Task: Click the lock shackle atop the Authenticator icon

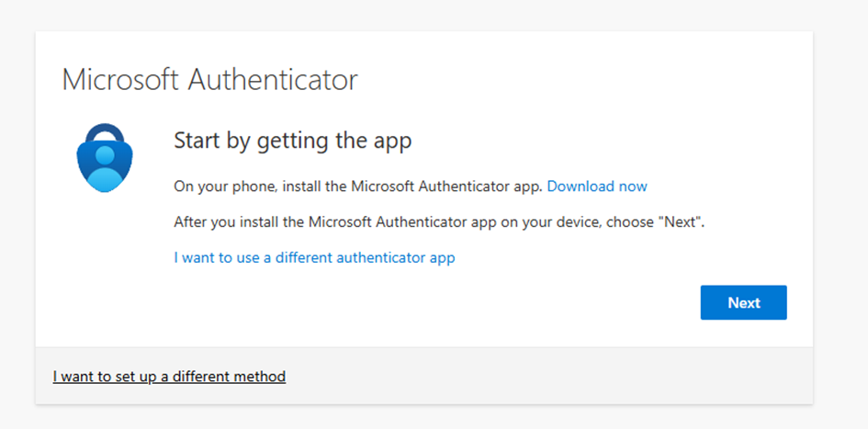Action: click(x=105, y=132)
